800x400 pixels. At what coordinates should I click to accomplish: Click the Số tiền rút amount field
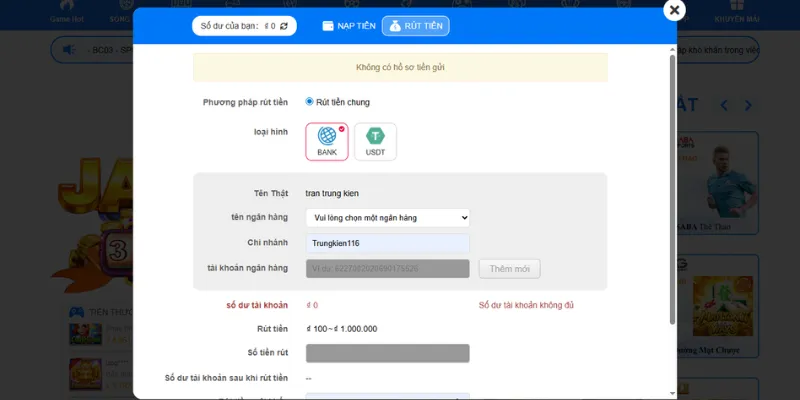(387, 353)
